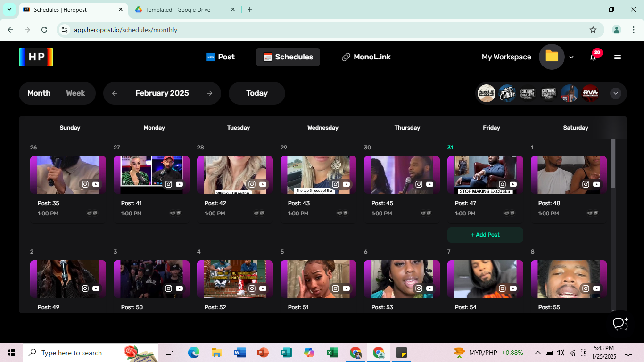This screenshot has height=362, width=644.
Task: Open the live chat support icon
Action: (619, 324)
